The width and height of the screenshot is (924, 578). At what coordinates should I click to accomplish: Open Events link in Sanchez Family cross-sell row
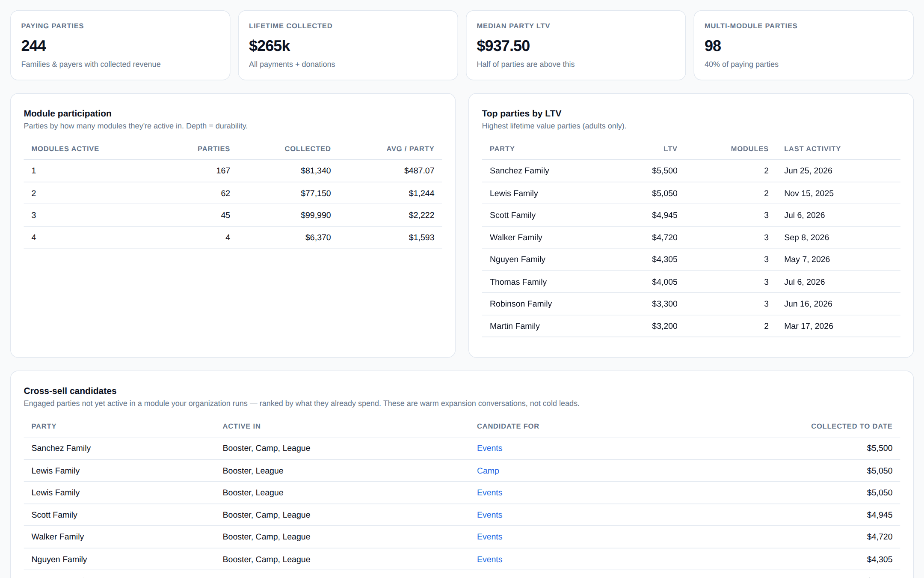click(x=489, y=448)
